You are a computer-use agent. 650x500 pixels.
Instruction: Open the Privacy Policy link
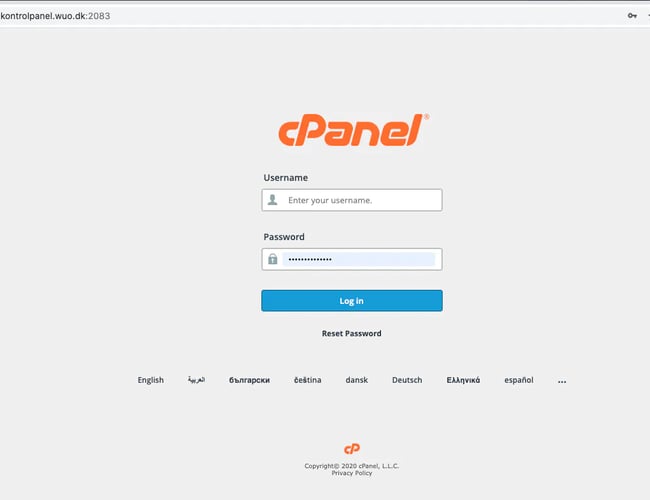(352, 473)
